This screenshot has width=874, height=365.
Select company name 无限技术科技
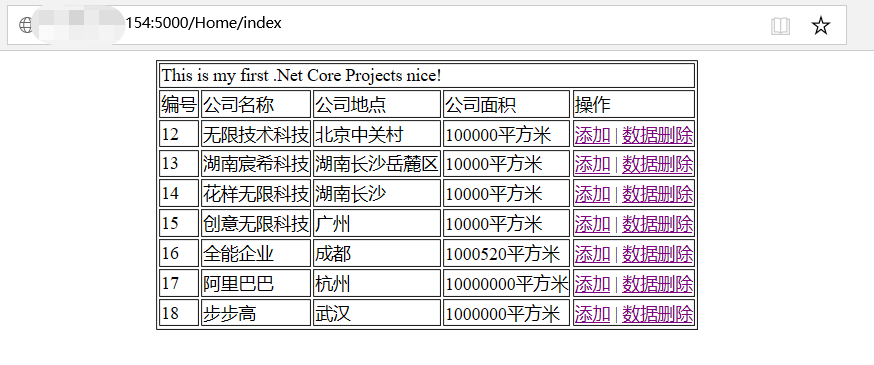click(255, 134)
